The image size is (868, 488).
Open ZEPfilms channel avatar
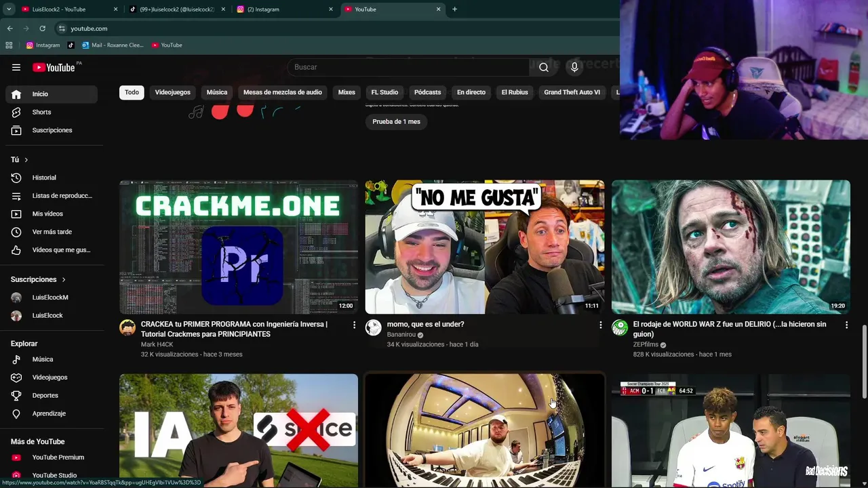point(620,328)
